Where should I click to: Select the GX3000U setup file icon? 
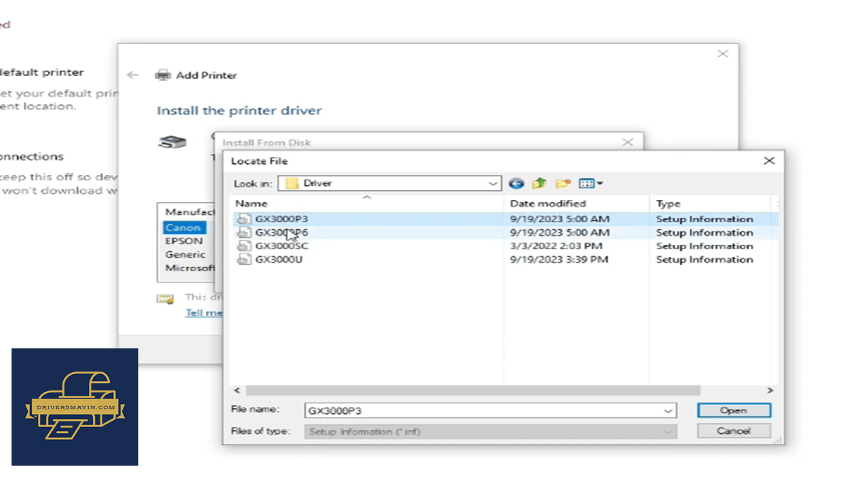tap(243, 260)
